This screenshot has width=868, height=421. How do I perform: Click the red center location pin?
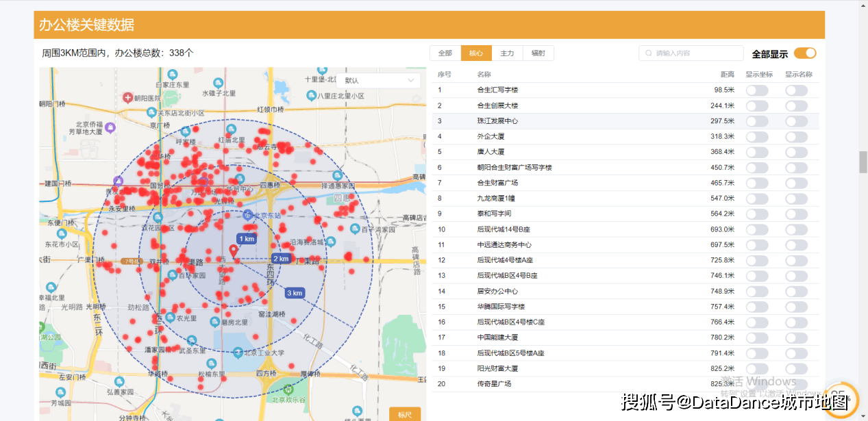[234, 251]
